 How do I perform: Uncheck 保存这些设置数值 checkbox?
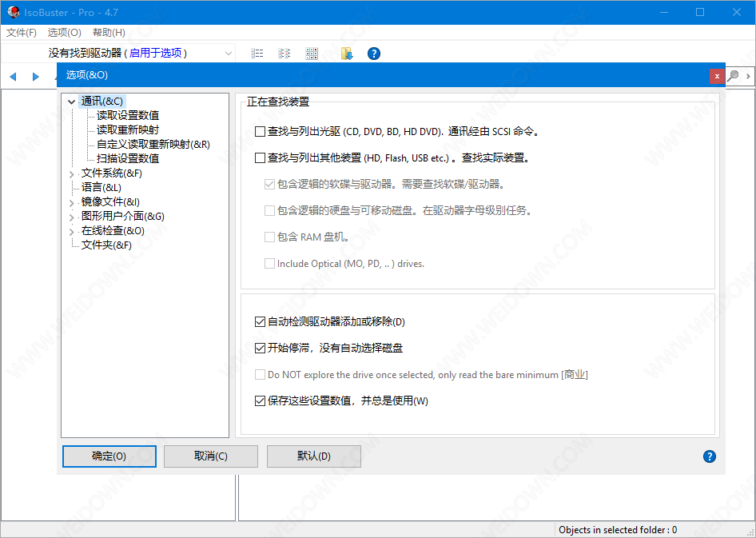pyautogui.click(x=260, y=401)
